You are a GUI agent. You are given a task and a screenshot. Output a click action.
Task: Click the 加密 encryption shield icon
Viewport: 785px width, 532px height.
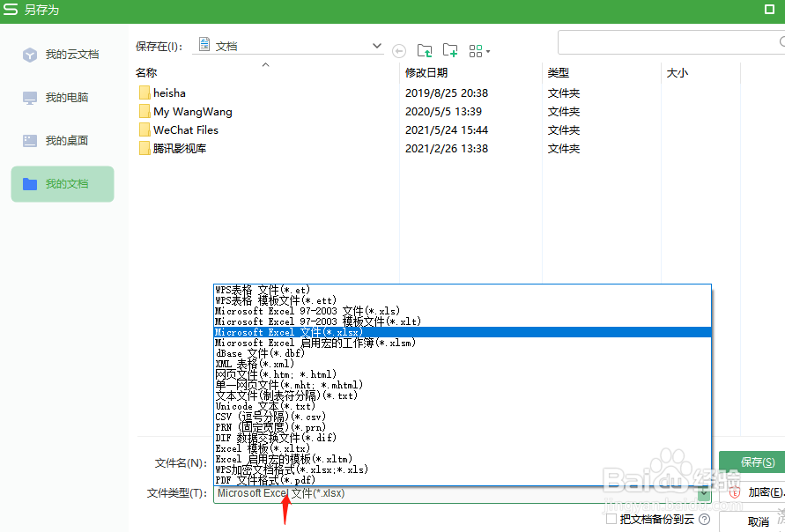click(734, 491)
